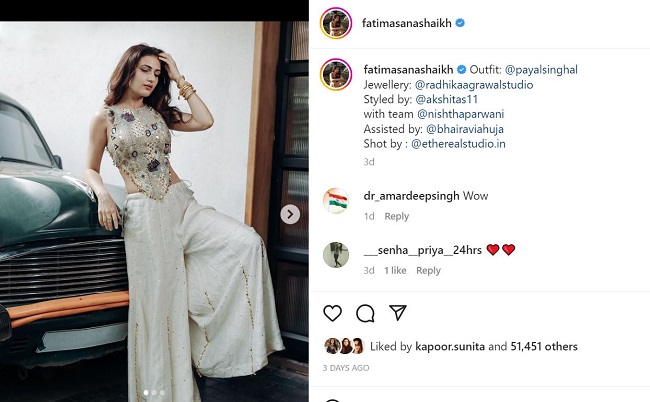Open comments using the speech bubble icon

tap(365, 314)
